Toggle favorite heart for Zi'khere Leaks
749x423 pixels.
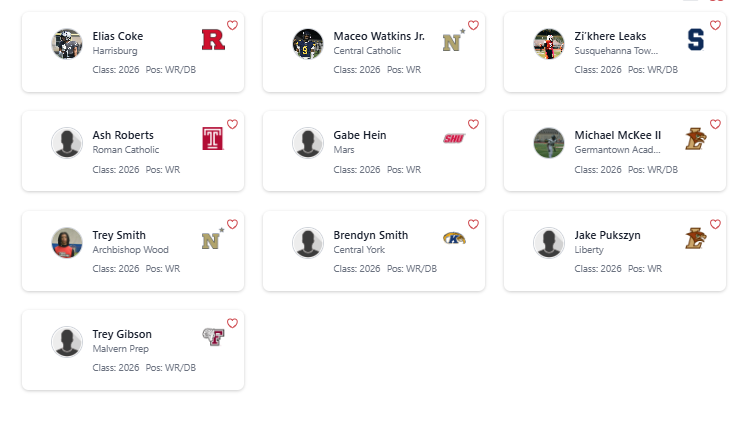point(714,25)
